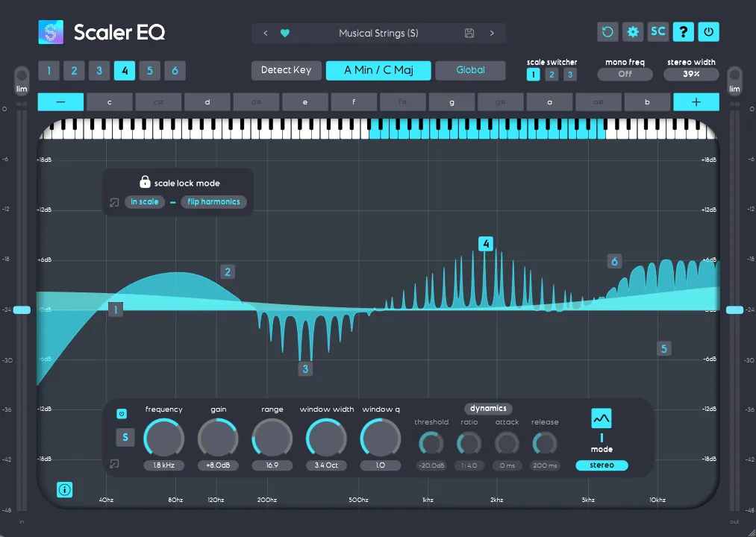This screenshot has height=537, width=756.
Task: Open the 'flip harmonics' selector
Action: point(213,202)
